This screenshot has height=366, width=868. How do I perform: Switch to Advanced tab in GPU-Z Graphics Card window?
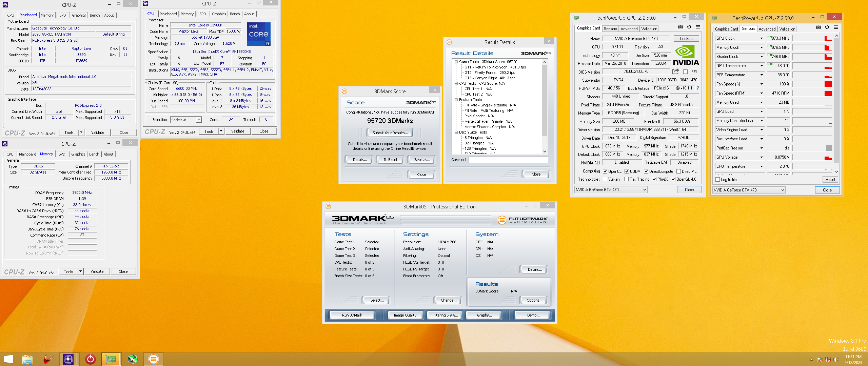coord(629,29)
